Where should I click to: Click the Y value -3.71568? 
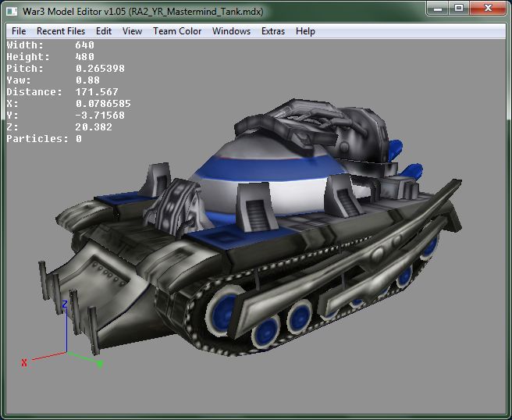[100, 116]
